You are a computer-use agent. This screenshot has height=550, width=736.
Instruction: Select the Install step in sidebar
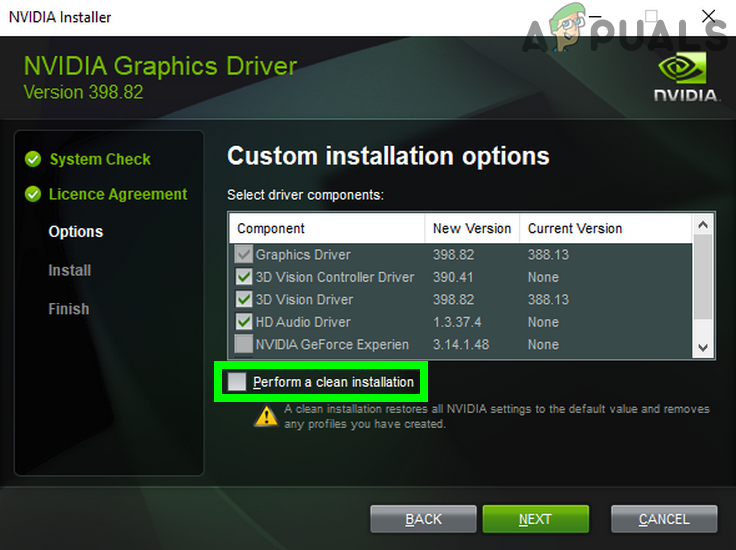(x=69, y=270)
